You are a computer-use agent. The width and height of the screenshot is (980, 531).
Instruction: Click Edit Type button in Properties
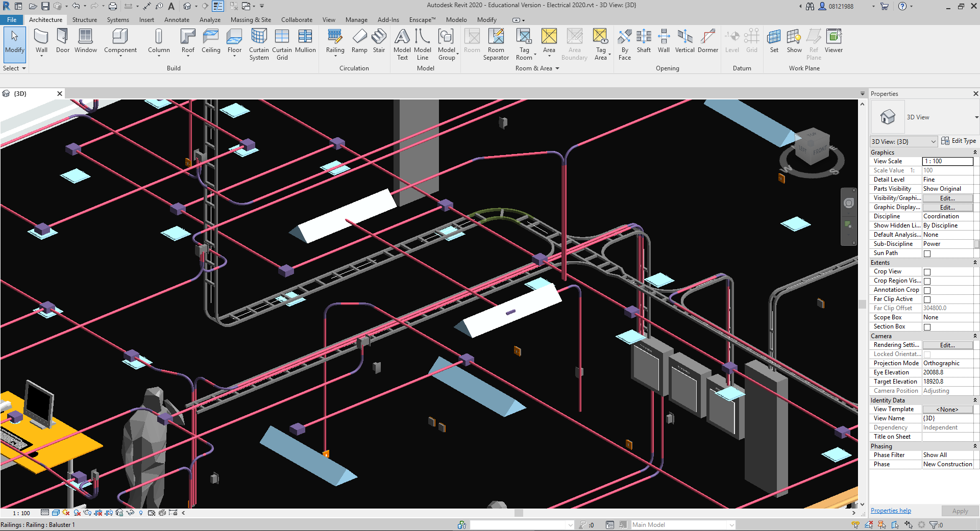[x=959, y=141]
